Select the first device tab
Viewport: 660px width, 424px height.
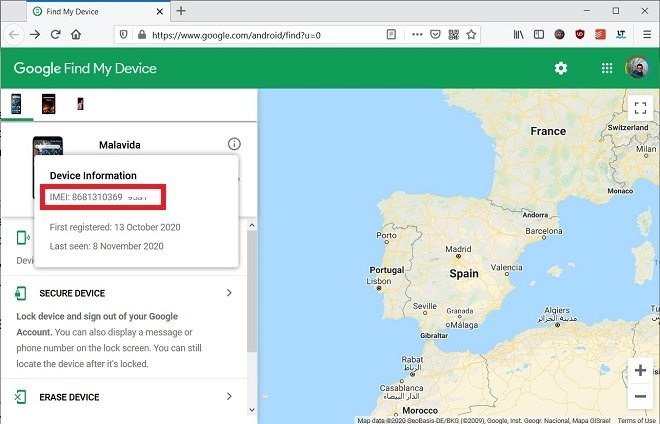(16, 104)
